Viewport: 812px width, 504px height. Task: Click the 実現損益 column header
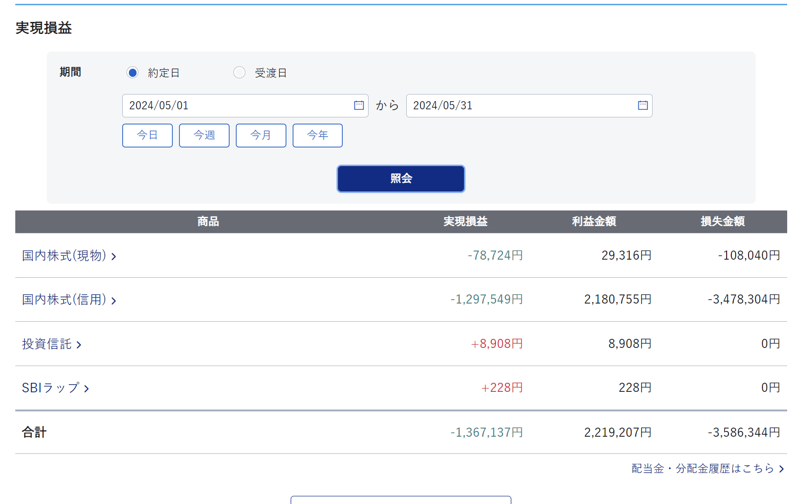coord(465,221)
